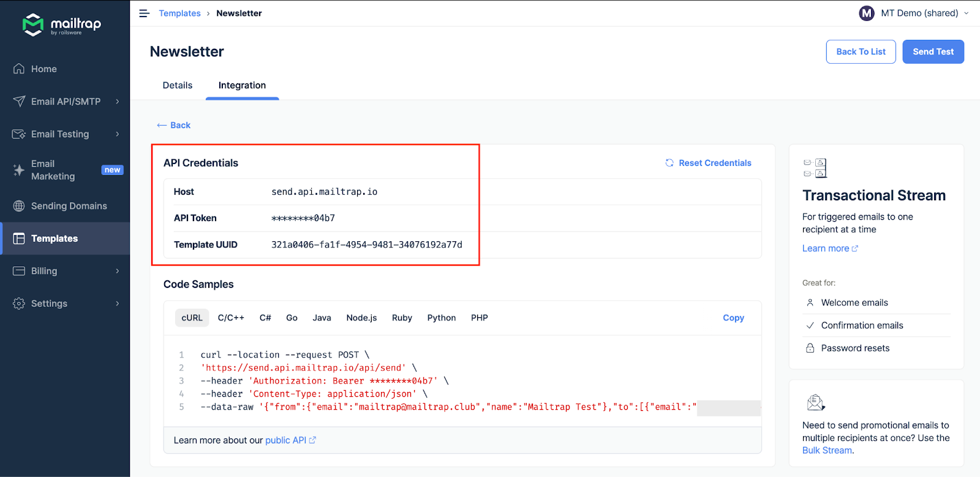Toggle the hamburger sidebar menu icon

145,13
